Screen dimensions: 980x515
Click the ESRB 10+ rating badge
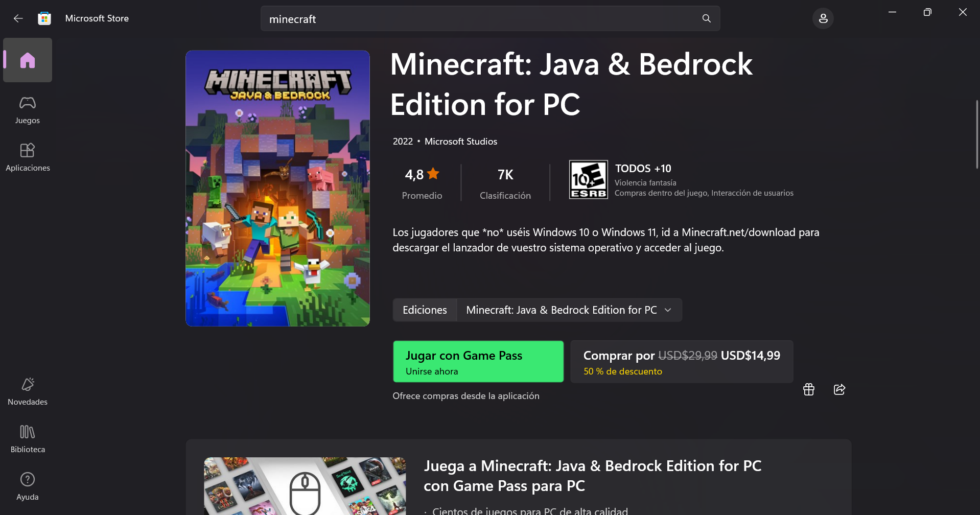(588, 179)
